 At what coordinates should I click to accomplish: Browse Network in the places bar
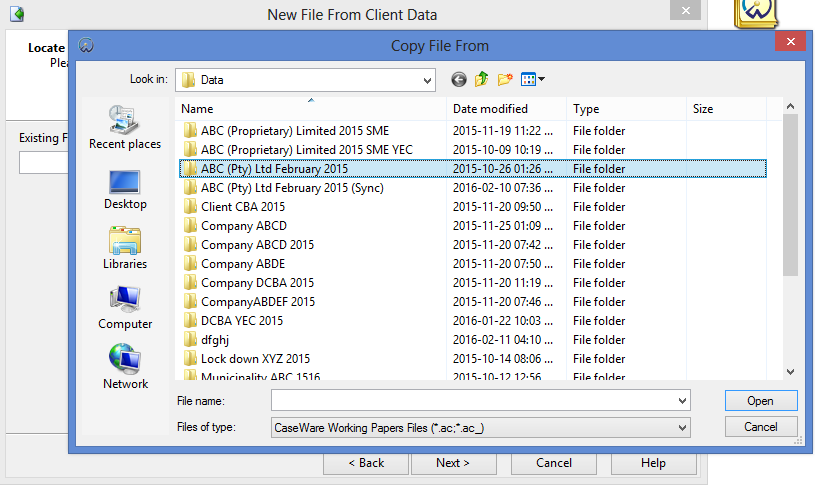(125, 368)
